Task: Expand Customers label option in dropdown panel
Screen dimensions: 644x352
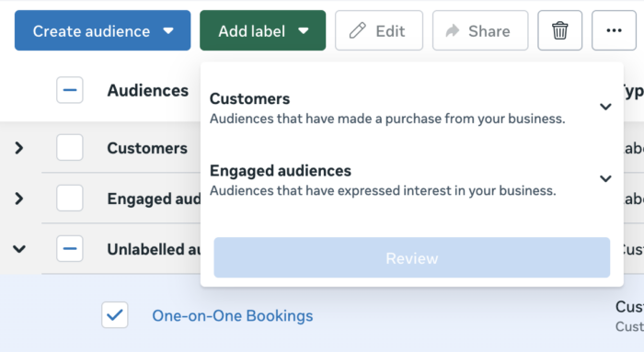Action: 605,108
